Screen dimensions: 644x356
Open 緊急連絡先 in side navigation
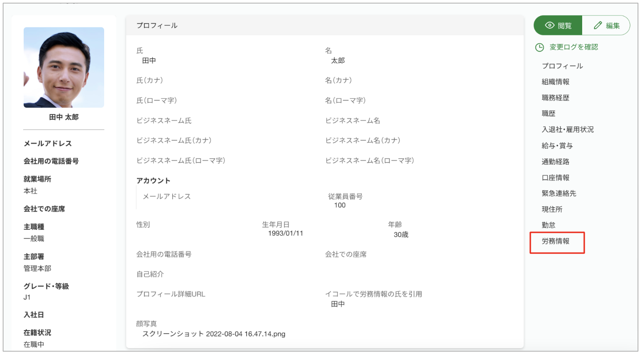pyautogui.click(x=559, y=193)
